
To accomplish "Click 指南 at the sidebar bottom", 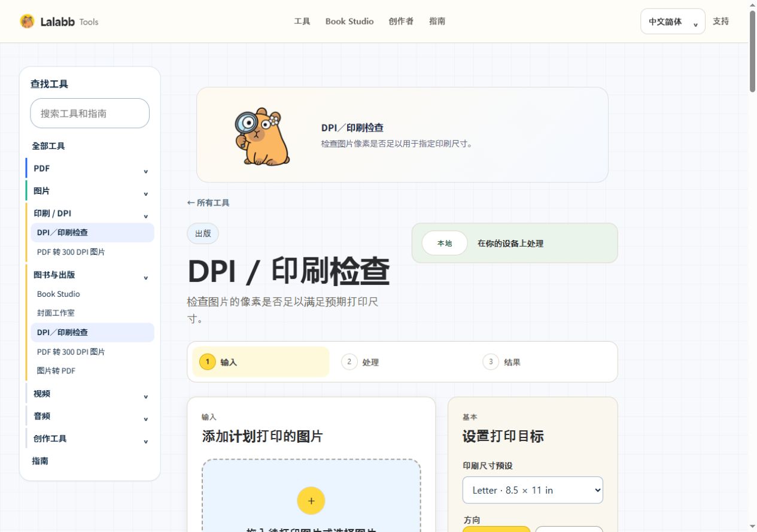I will point(40,461).
